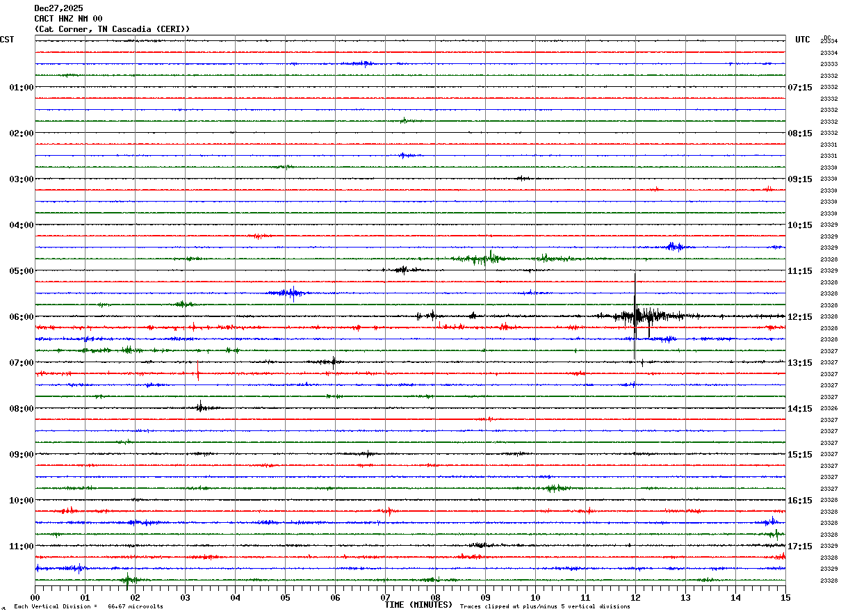Image resolution: width=841 pixels, height=616 pixels.
Task: Click minute tick label "05" on time axis
Action: point(285,597)
